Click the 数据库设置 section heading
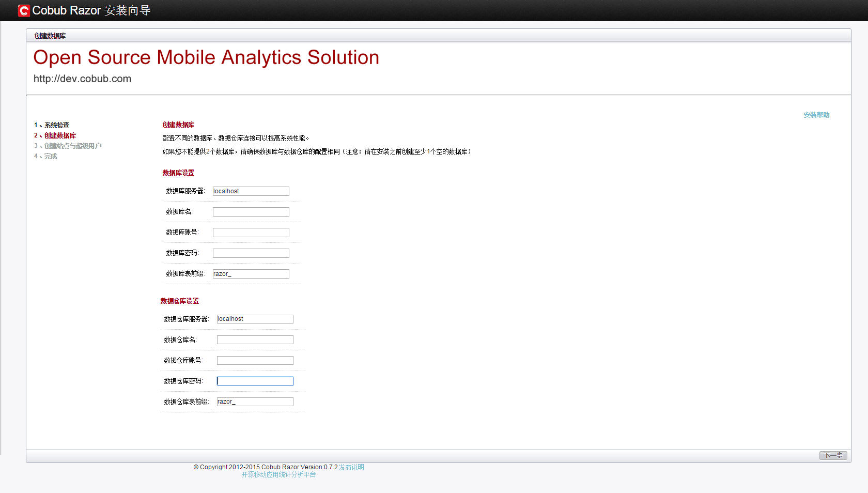868x493 pixels. [x=178, y=173]
